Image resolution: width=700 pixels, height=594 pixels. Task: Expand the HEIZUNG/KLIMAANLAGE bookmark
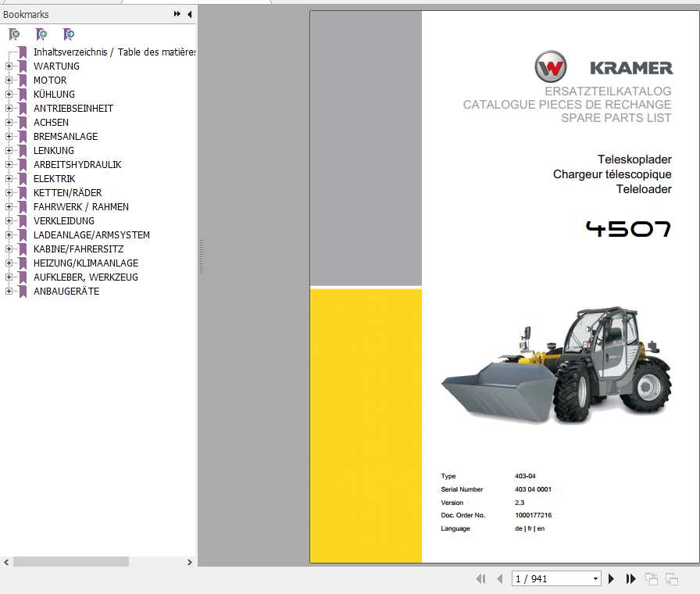pyautogui.click(x=9, y=263)
